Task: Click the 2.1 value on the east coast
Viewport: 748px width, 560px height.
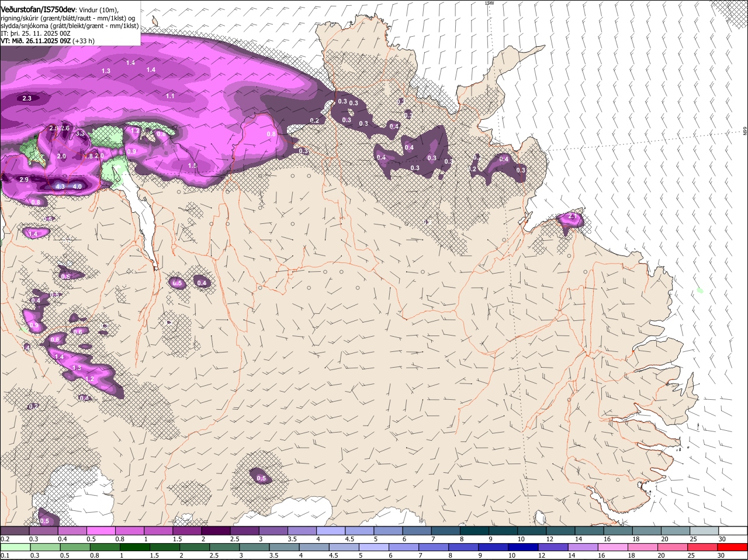Action: [572, 217]
